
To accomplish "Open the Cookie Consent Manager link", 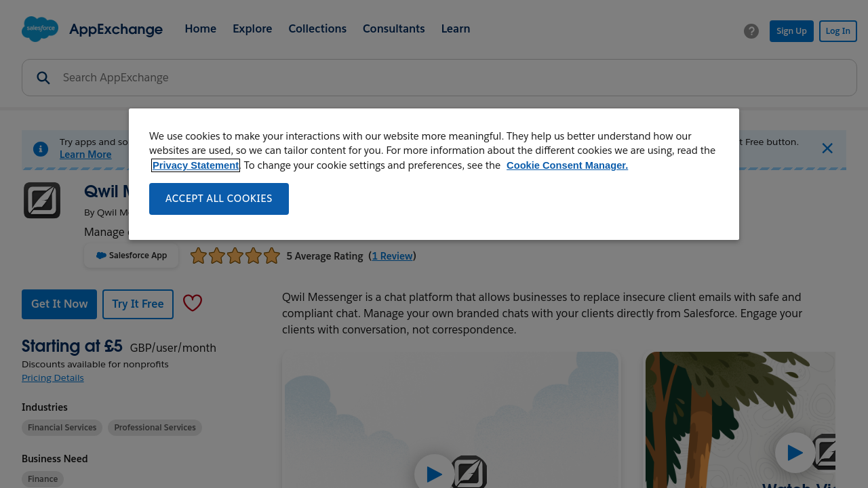I will pos(567,165).
